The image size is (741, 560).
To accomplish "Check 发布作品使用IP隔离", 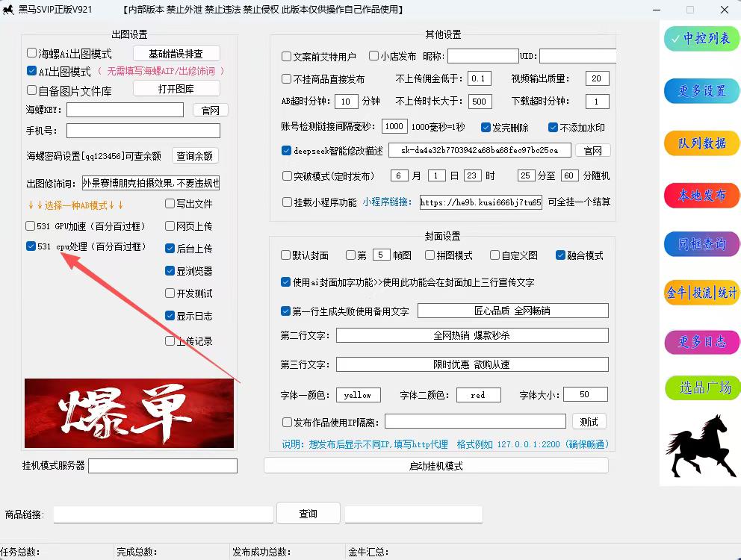I will (287, 422).
